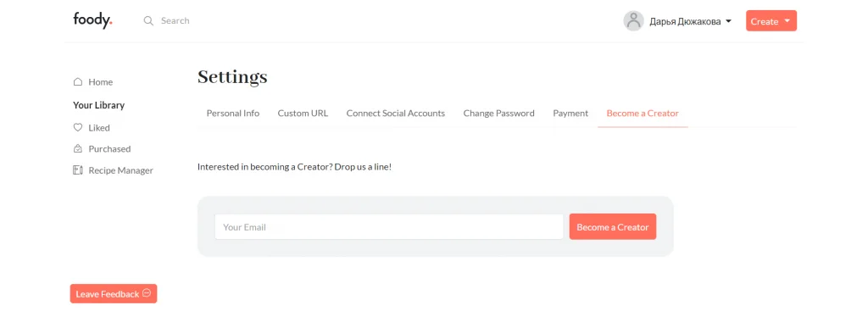Open the Custom URL tab

pyautogui.click(x=303, y=114)
